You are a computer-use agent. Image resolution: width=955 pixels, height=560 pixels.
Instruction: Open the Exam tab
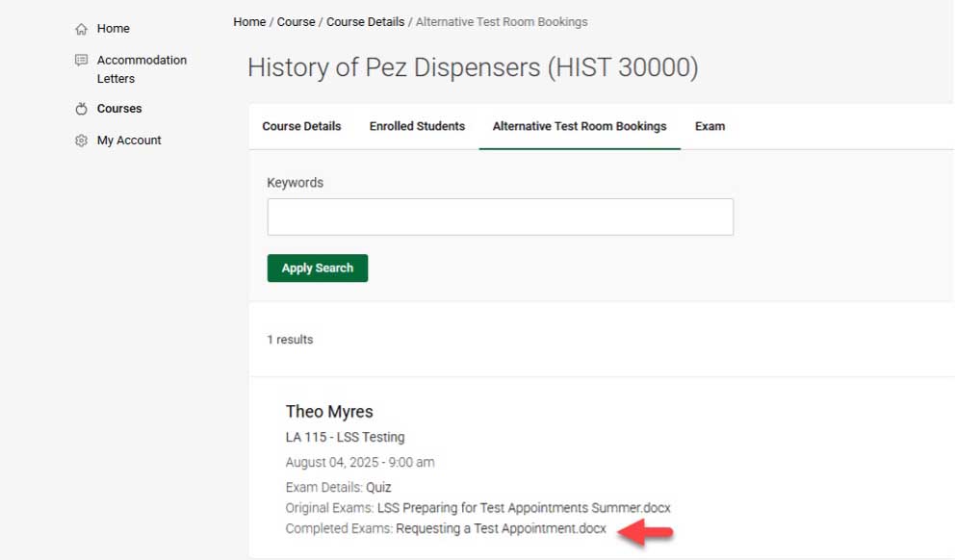point(710,126)
